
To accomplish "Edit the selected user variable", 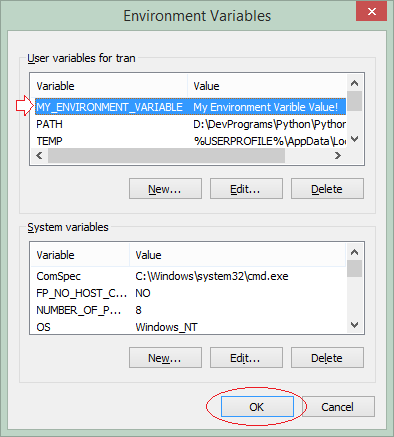I will click(x=246, y=189).
